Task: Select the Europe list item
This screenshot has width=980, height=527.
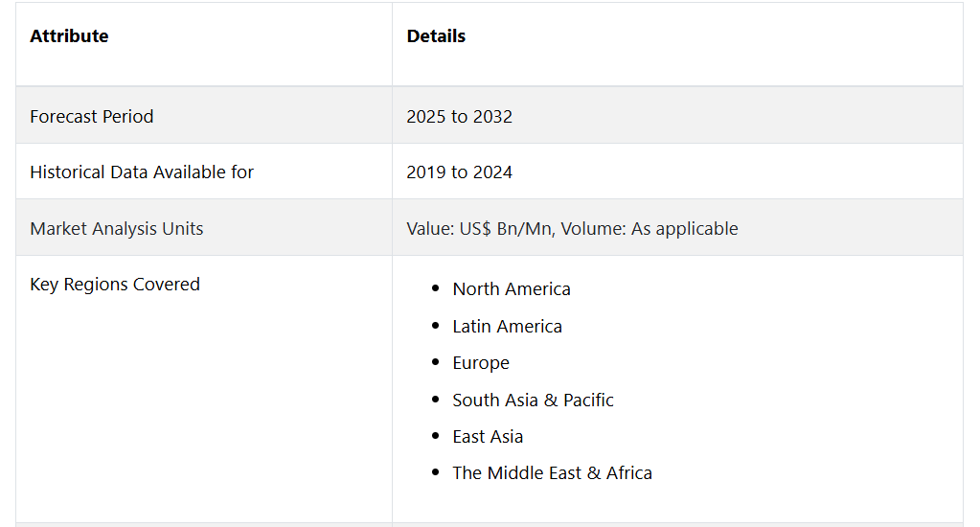Action: coord(481,362)
